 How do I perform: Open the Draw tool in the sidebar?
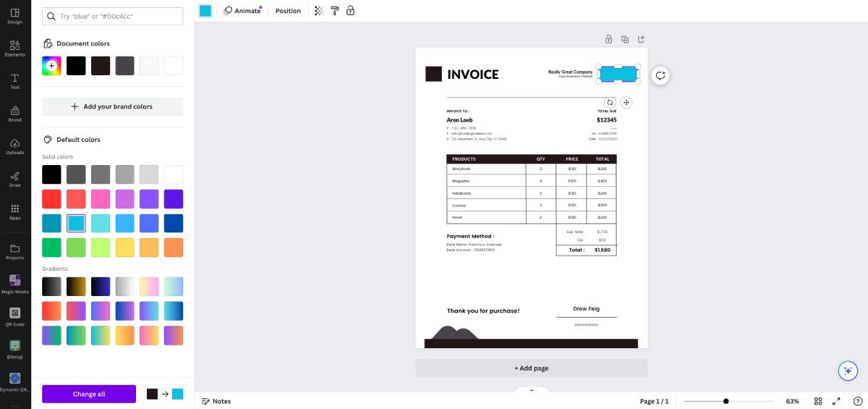tap(14, 179)
